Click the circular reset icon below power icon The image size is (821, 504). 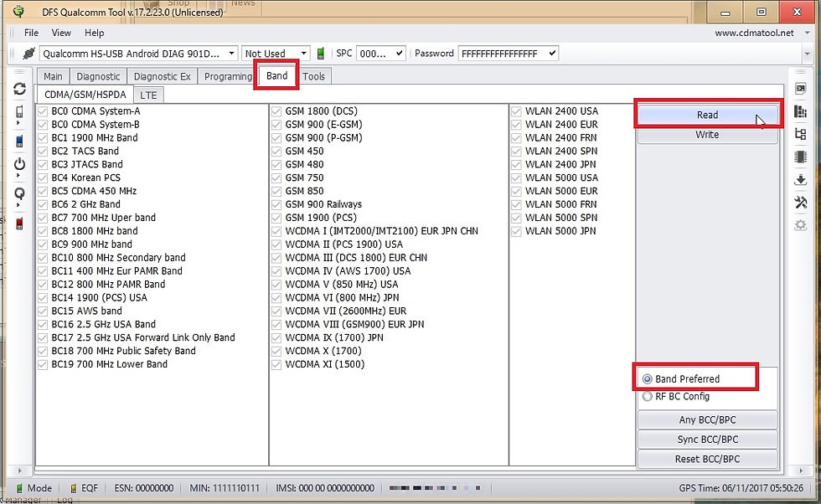(19, 193)
